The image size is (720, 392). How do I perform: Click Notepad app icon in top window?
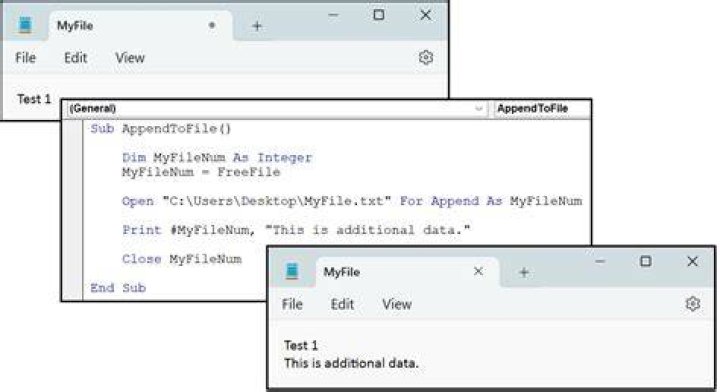pyautogui.click(x=25, y=25)
